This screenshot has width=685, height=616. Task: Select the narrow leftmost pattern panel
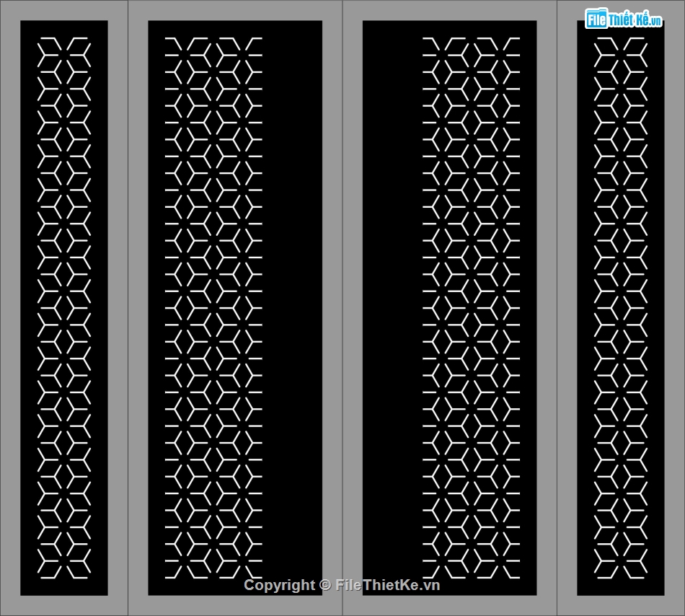[x=64, y=308]
